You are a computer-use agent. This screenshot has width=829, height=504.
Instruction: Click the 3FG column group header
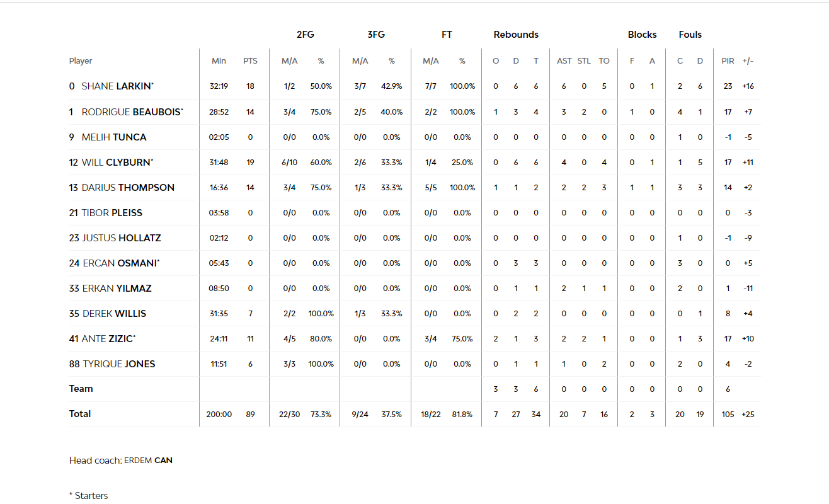(x=375, y=35)
